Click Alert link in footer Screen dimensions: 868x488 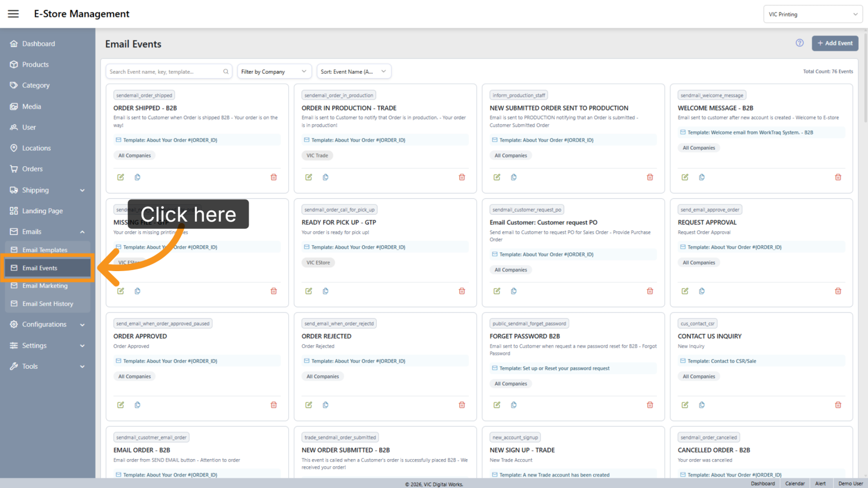tap(820, 484)
